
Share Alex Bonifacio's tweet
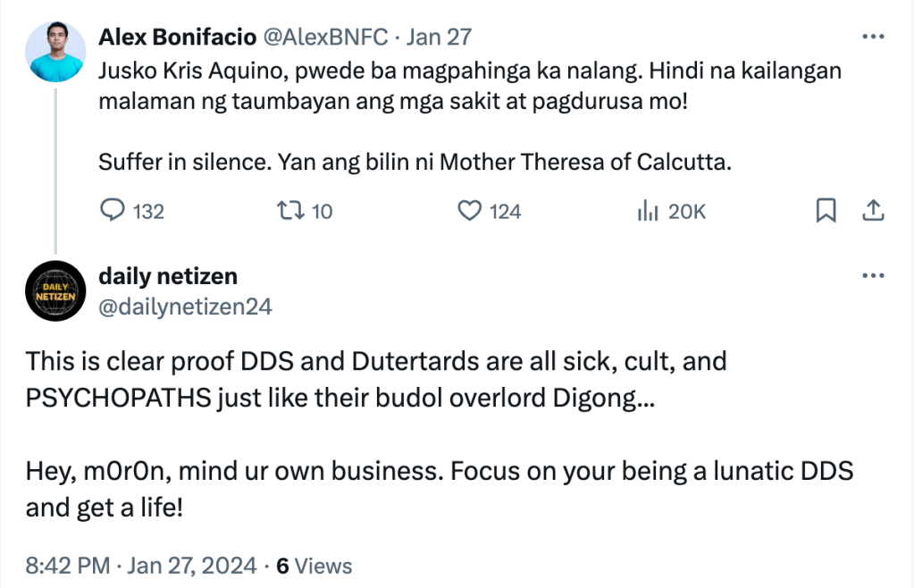click(872, 211)
